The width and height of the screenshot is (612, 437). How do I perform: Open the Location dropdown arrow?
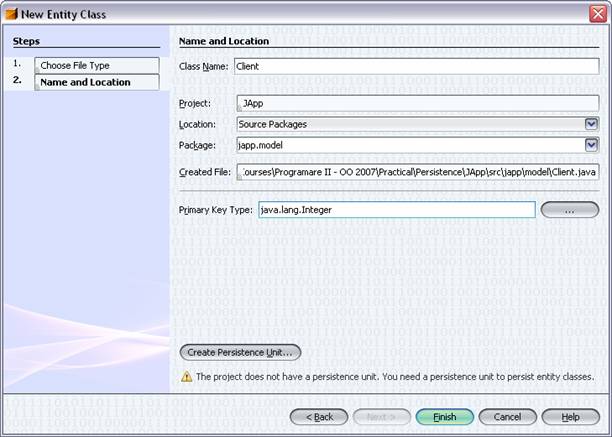point(591,124)
